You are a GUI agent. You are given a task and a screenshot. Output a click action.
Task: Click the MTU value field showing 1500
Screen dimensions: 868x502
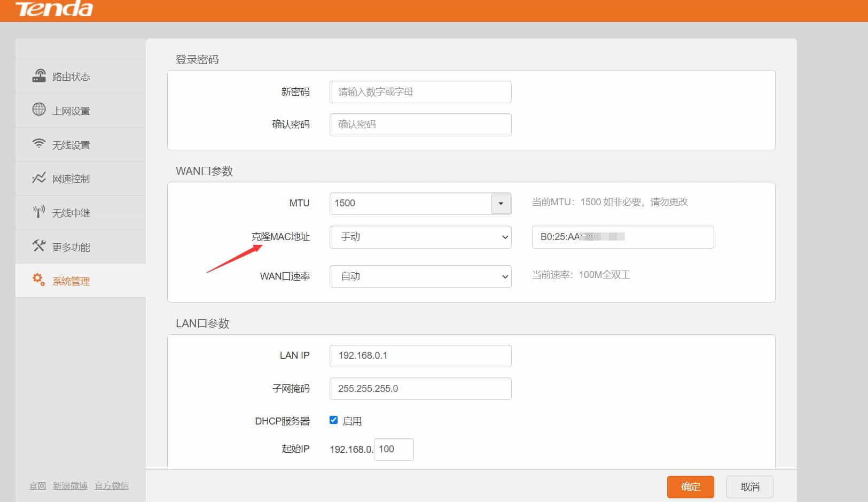click(410, 203)
